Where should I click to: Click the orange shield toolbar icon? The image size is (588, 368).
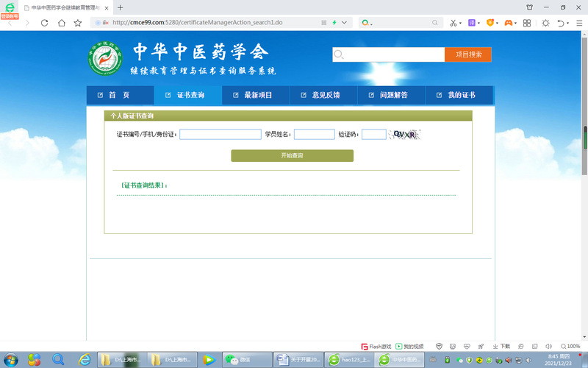pyautogui.click(x=490, y=23)
